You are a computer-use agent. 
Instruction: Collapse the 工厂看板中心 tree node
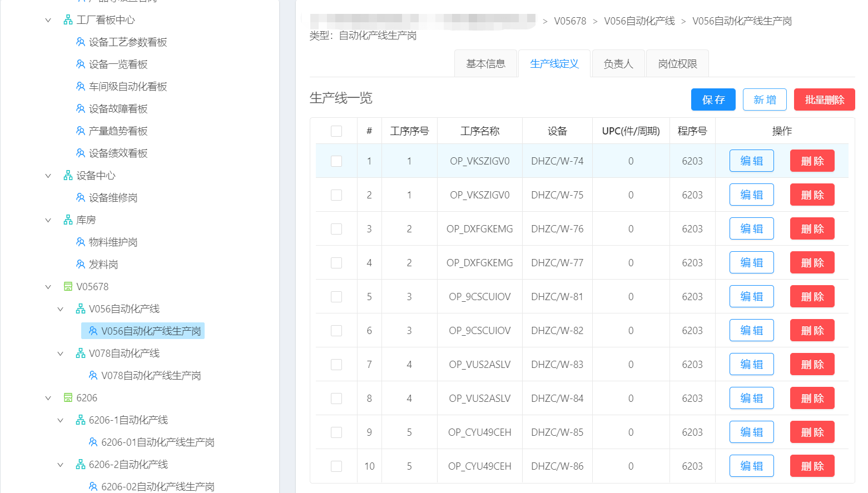(48, 20)
